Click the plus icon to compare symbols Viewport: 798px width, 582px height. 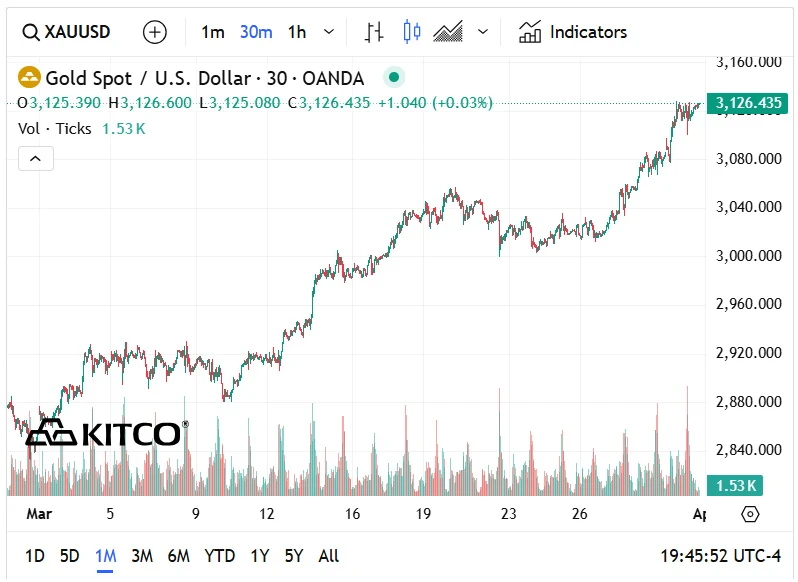coord(155,32)
